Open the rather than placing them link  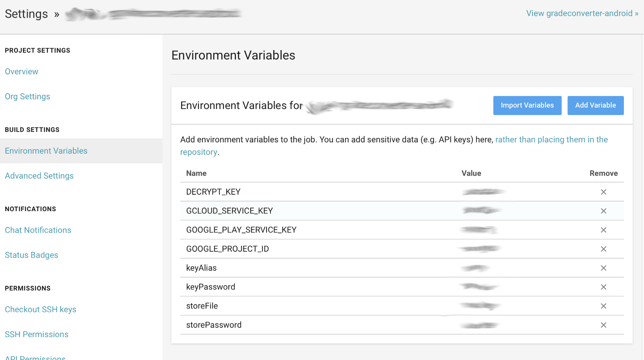click(x=551, y=140)
